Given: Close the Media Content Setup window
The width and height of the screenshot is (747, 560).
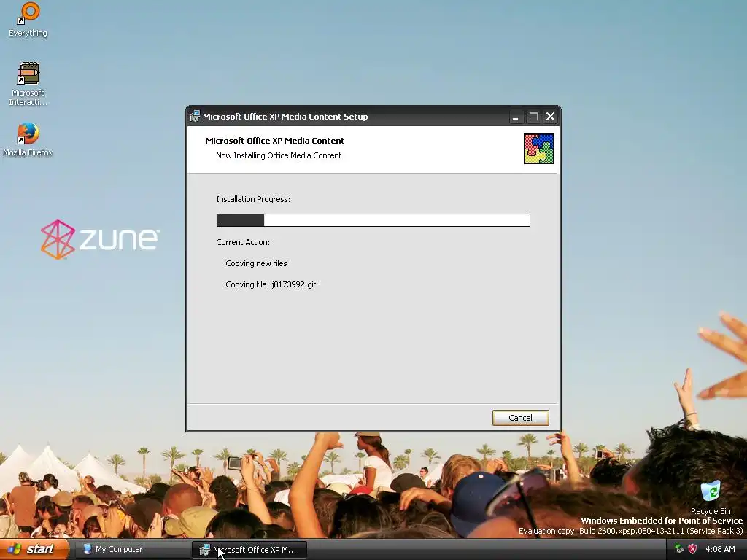Looking at the screenshot, I should 550,117.
